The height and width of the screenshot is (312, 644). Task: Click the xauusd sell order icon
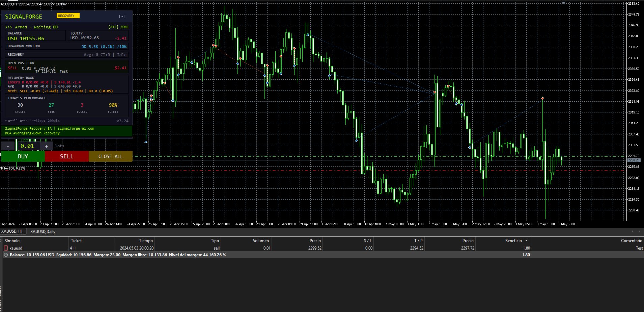coord(6,248)
